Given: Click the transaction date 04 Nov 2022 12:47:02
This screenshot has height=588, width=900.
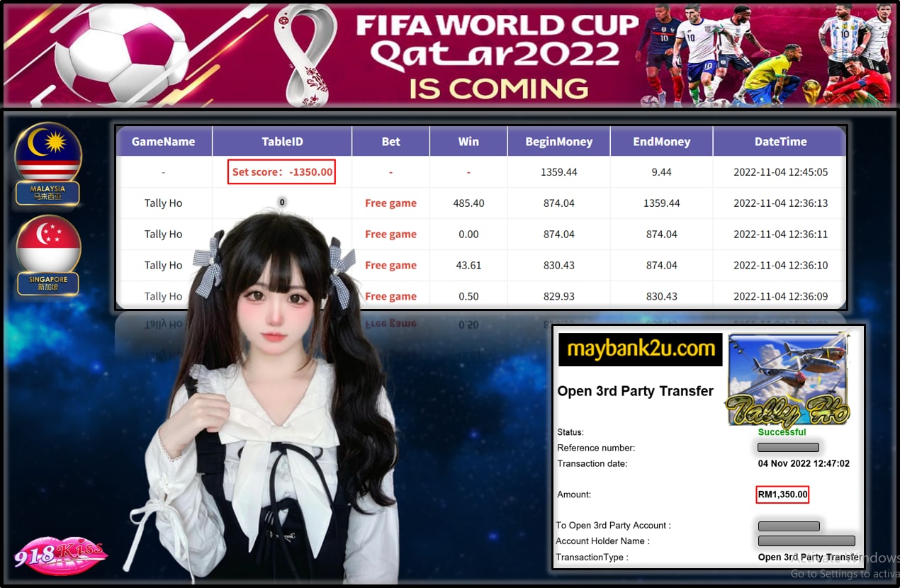Looking at the screenshot, I should pos(804,464).
